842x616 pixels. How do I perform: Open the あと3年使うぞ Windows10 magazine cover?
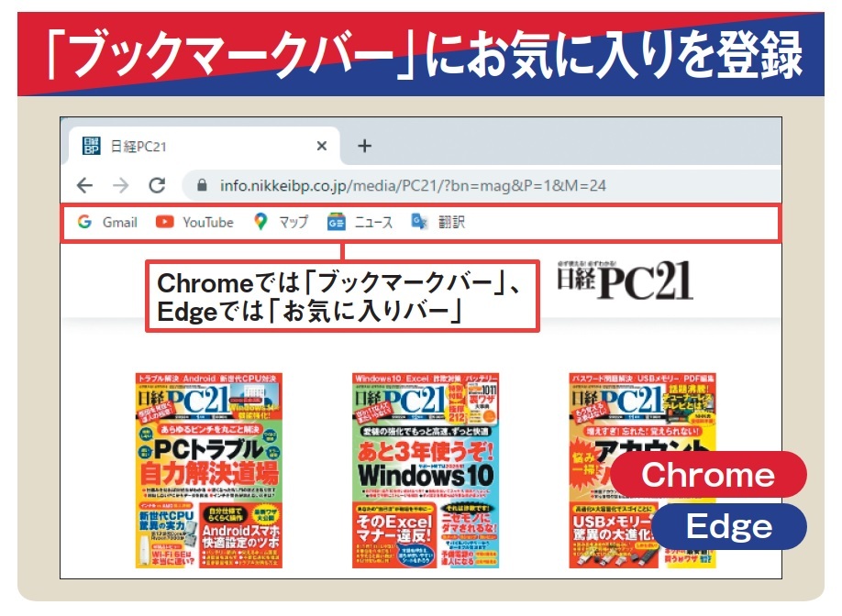click(426, 470)
